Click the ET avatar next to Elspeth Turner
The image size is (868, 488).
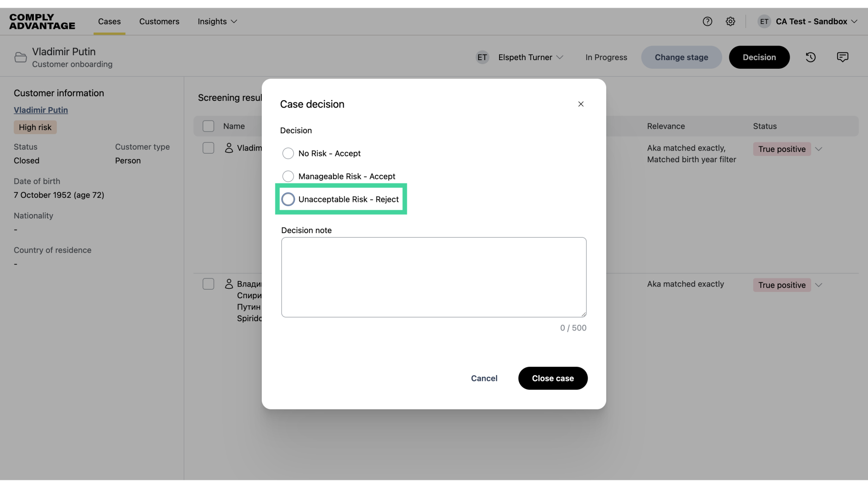click(482, 57)
